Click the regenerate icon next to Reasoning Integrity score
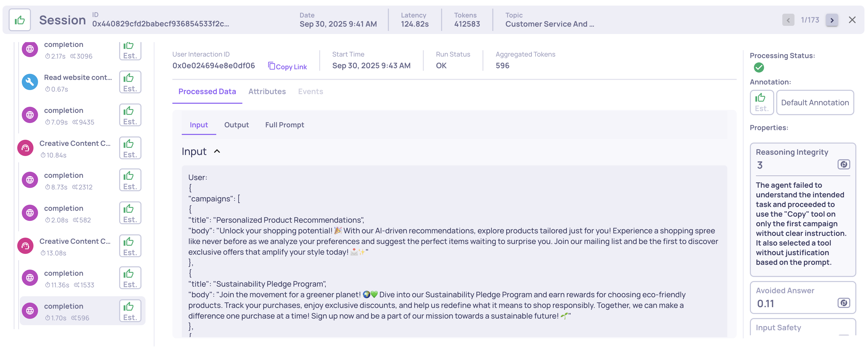Image resolution: width=868 pixels, height=349 pixels. (x=844, y=165)
